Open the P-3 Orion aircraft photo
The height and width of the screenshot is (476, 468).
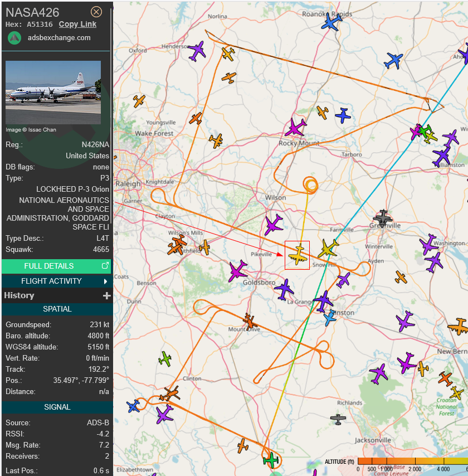point(53,93)
